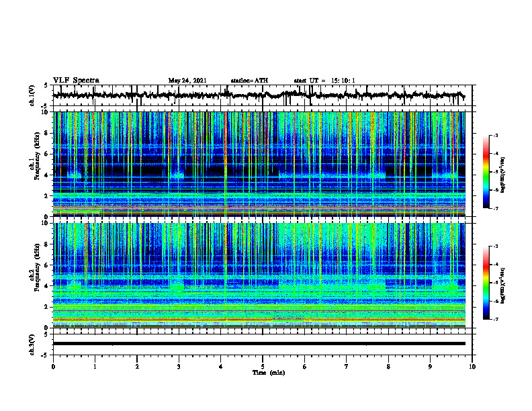Click the "start UT = 15:10: 1" text
This screenshot has width=532, height=411.
324,81
